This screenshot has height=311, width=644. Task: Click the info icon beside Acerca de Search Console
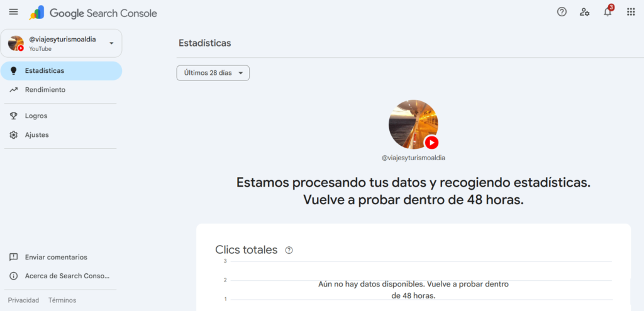coord(14,276)
